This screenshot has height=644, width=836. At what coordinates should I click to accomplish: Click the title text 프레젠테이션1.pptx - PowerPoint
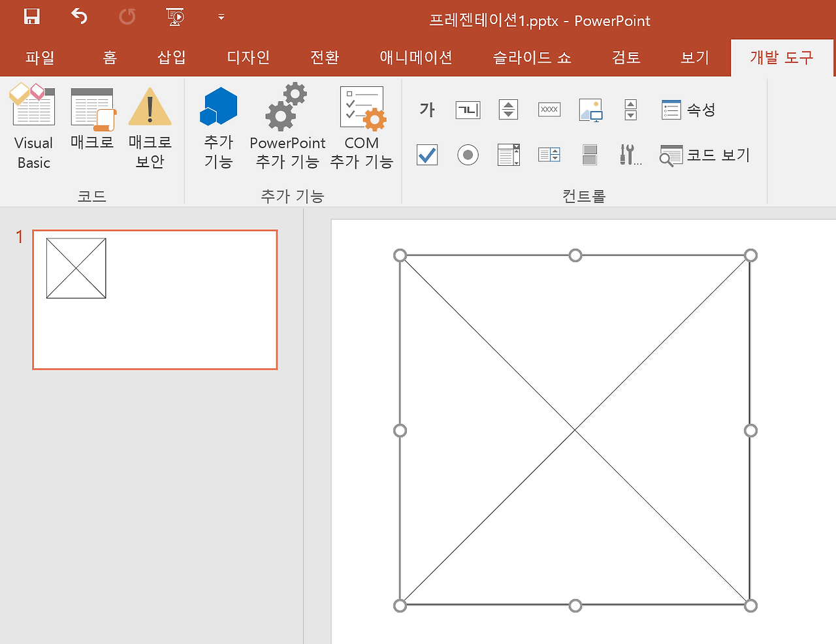coord(539,20)
